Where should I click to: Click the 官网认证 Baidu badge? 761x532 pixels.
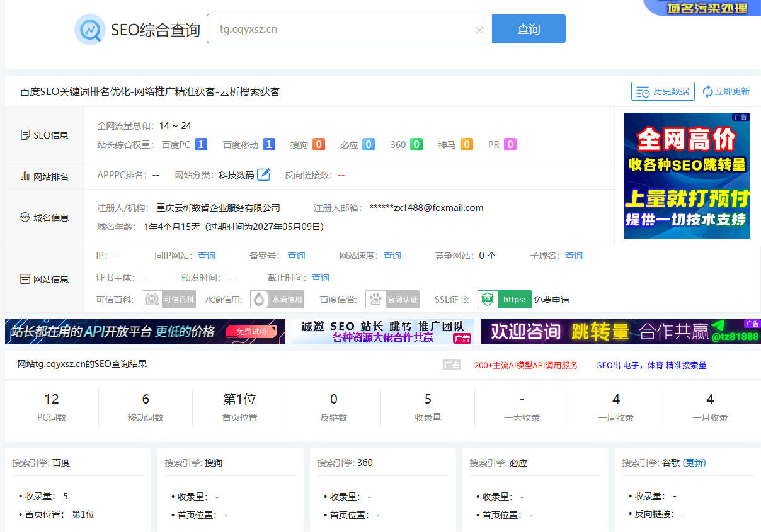click(x=392, y=299)
